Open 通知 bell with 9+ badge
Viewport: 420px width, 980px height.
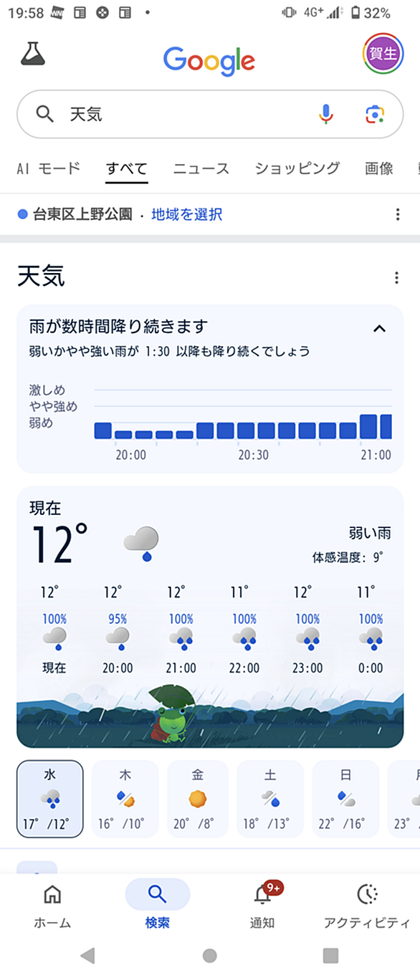(x=262, y=905)
